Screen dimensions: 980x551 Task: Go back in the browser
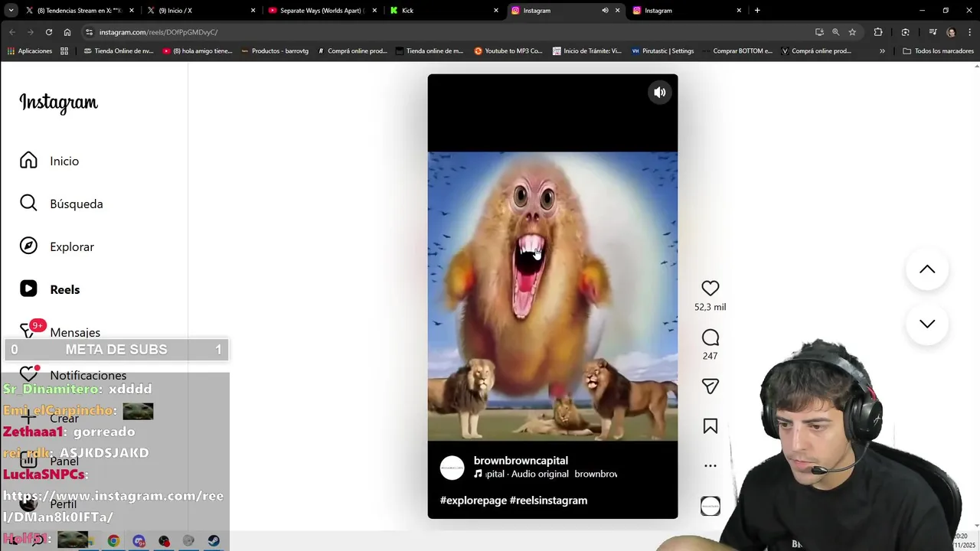click(x=12, y=32)
